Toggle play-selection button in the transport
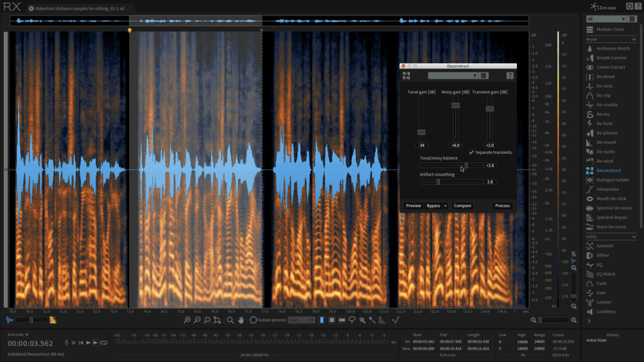This screenshot has height=362, width=644. point(95,343)
